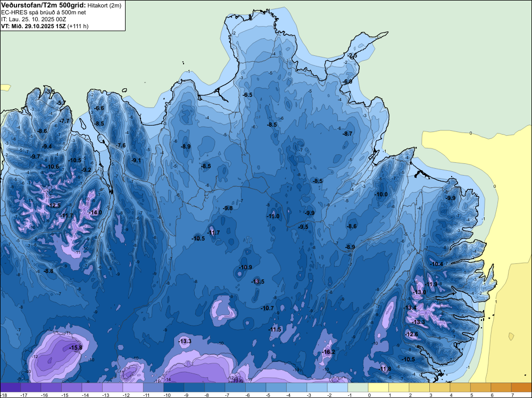Click the -10.6 temperature label

[x=53, y=167]
